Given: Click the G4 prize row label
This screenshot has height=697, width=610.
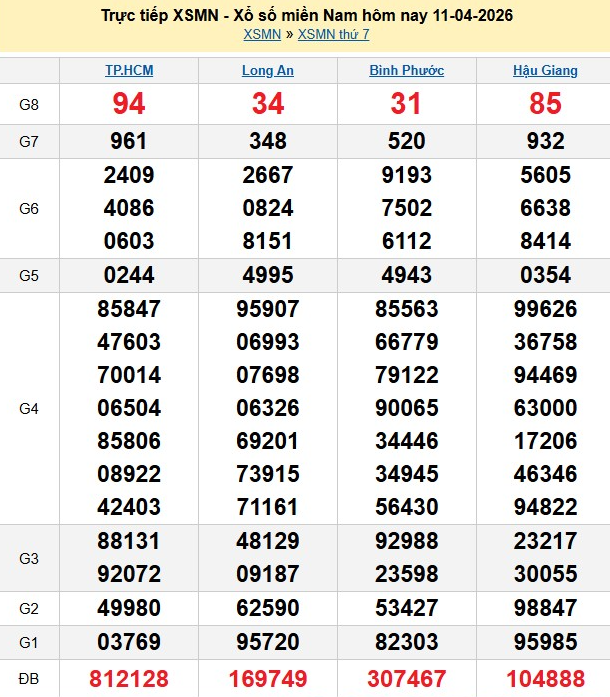Looking at the screenshot, I should pos(29,408).
